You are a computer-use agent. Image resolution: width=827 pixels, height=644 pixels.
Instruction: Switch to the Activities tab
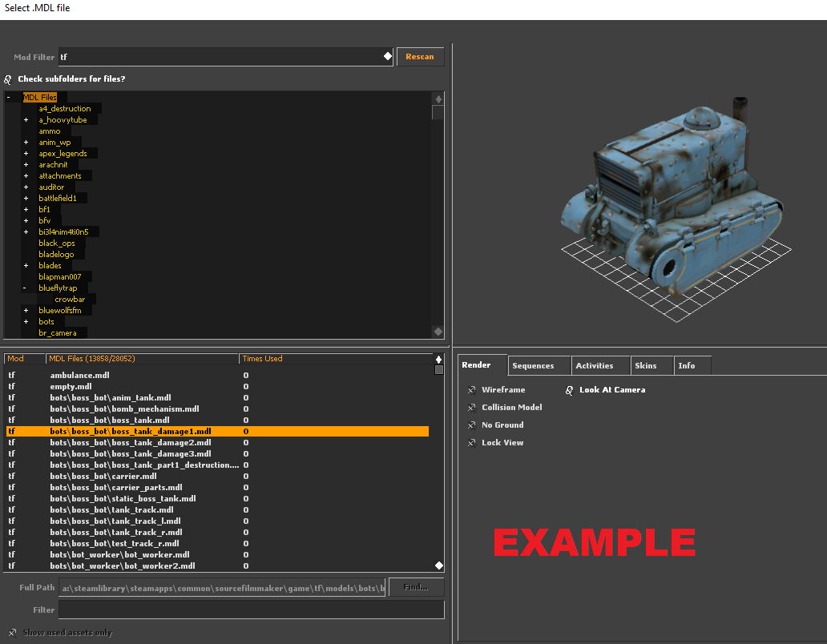pyautogui.click(x=601, y=366)
